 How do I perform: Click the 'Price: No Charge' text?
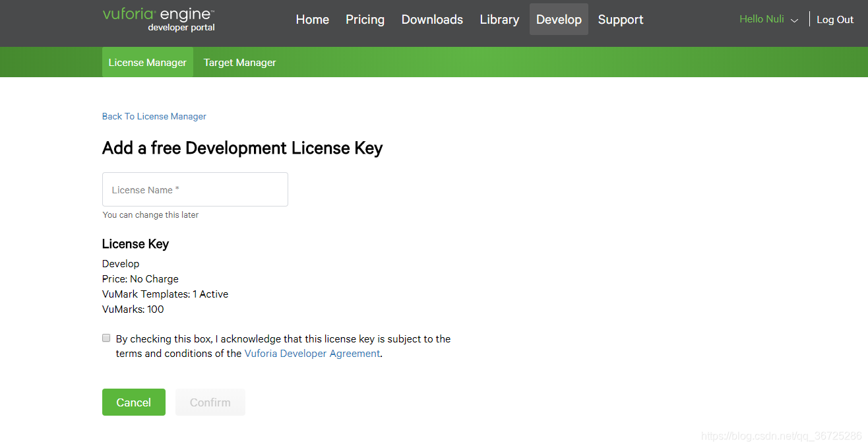coord(140,279)
